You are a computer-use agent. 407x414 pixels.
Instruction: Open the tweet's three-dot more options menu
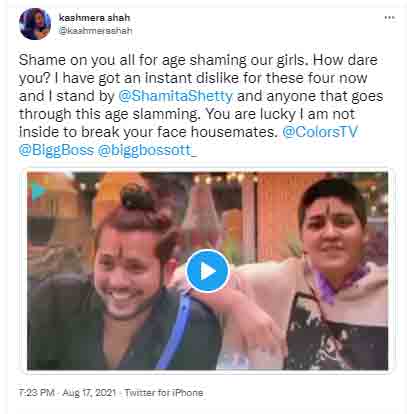point(389,18)
